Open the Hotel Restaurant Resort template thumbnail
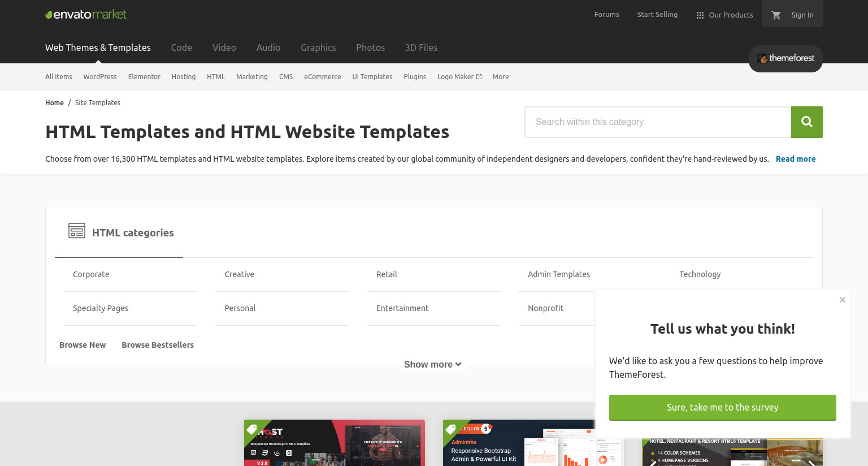Screen dimensions: 868x466 click(732, 452)
